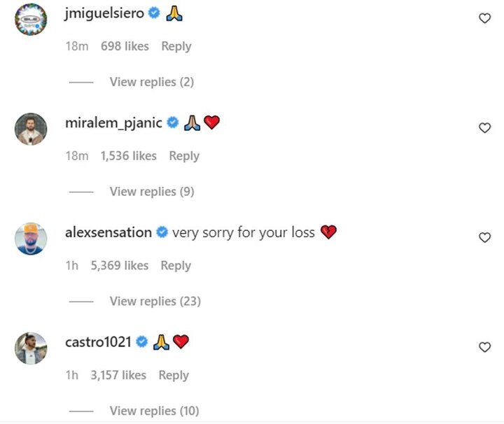Expand the 2 replies under jmiguelsiero

151,82
